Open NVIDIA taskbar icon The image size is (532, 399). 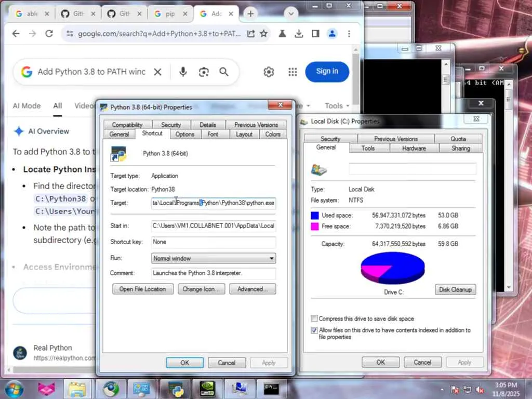[207, 389]
